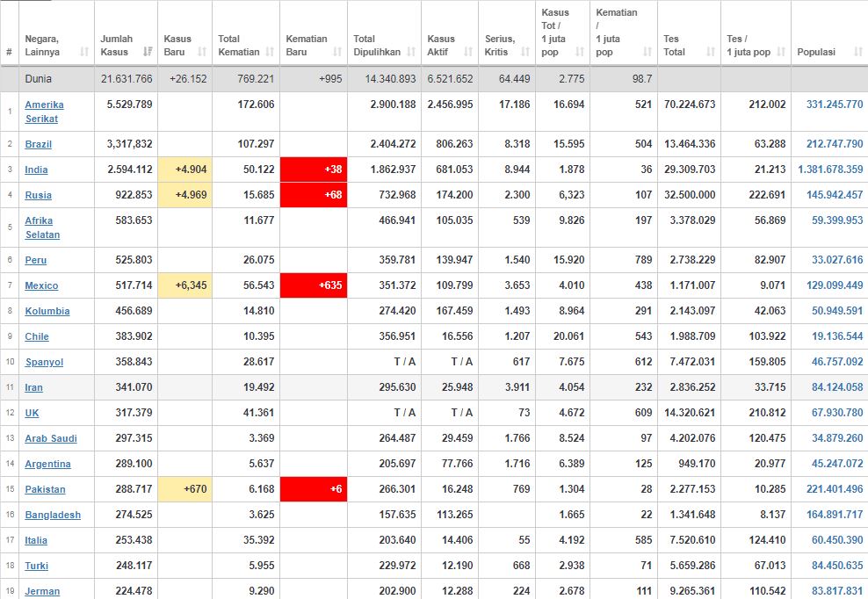Select Mexico new deaths cell +635
868x599 pixels.
(x=314, y=285)
